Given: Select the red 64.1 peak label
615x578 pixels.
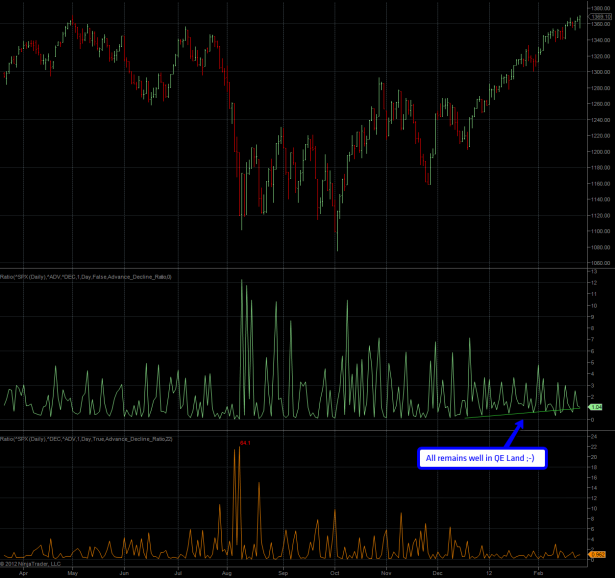Looking at the screenshot, I should (245, 443).
